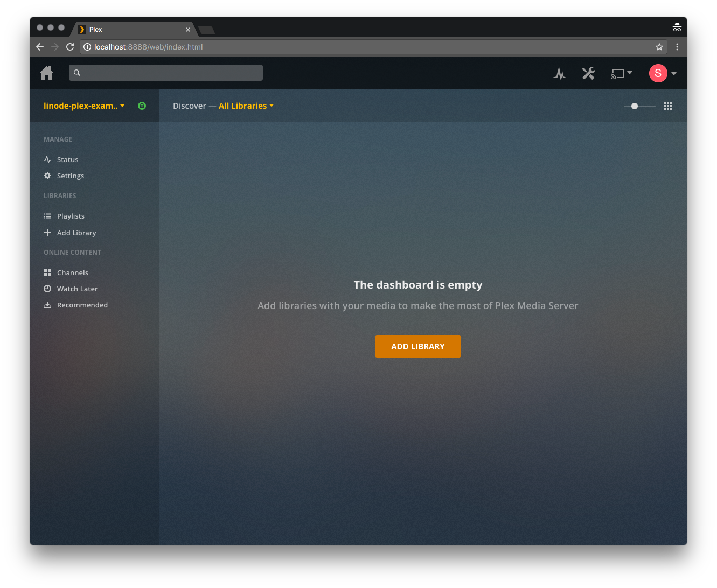Adjust the thumbnail size slider
The image size is (717, 588).
(x=635, y=106)
